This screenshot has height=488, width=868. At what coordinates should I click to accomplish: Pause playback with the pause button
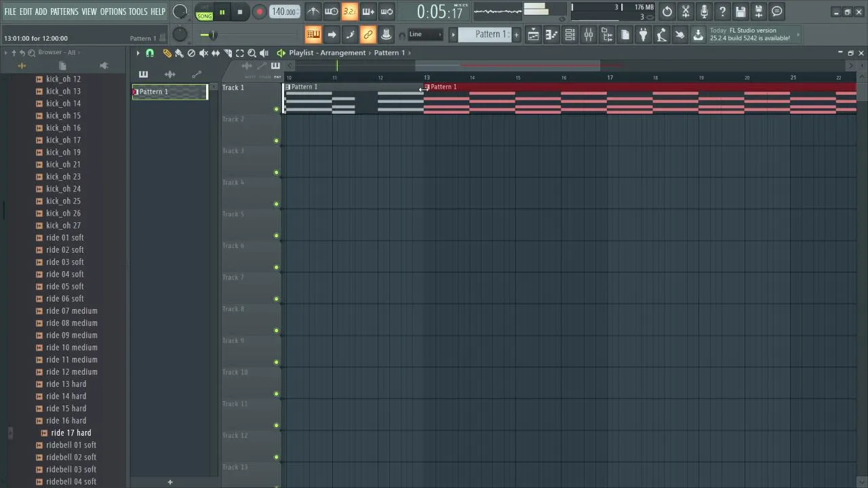pos(222,12)
